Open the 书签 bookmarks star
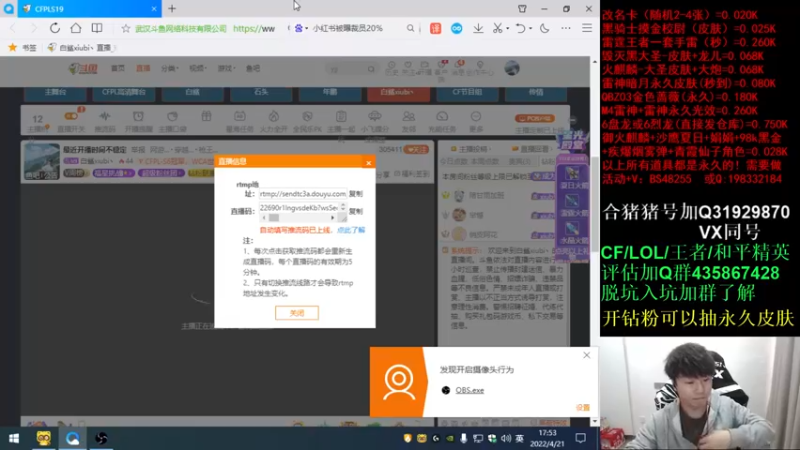This screenshot has width=800, height=450. pyautogui.click(x=13, y=47)
